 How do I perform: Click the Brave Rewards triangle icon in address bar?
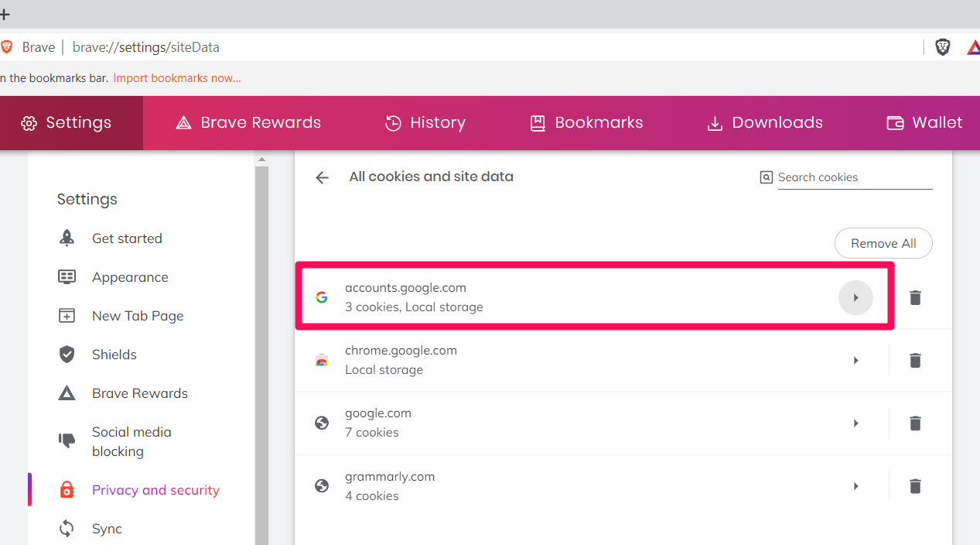973,47
